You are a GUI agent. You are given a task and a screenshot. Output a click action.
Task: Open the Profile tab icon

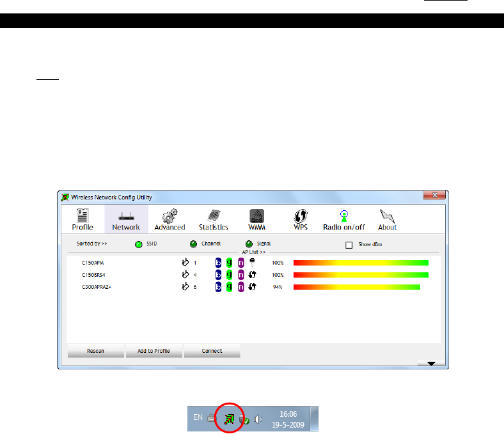[x=83, y=215]
